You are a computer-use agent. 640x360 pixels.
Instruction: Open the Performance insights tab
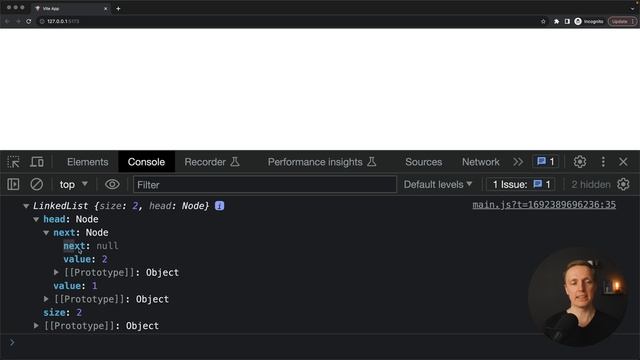[322, 162]
